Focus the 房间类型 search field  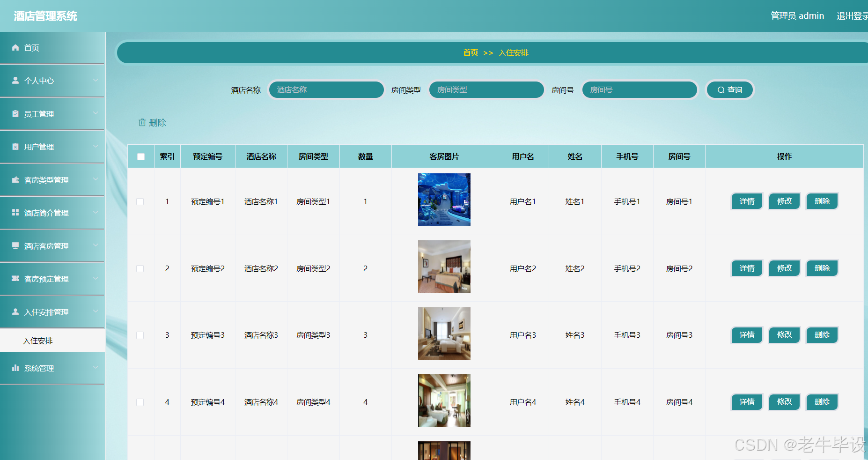[x=486, y=90]
